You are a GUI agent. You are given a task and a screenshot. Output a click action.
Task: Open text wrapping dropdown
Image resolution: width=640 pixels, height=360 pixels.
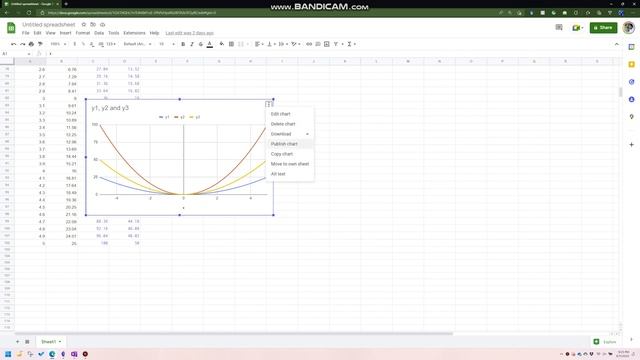coord(283,44)
